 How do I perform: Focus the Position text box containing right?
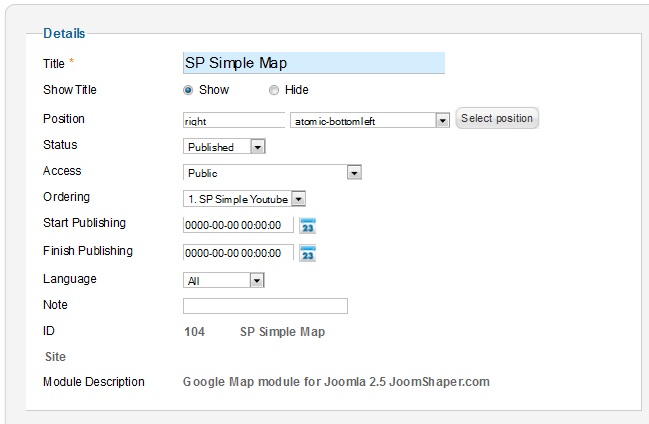(234, 120)
